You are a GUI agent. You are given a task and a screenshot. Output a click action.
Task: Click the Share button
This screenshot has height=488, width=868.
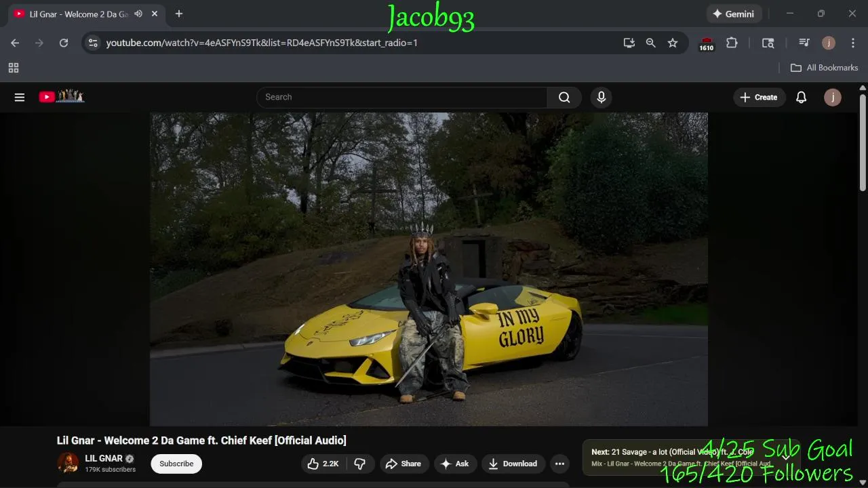[404, 464]
